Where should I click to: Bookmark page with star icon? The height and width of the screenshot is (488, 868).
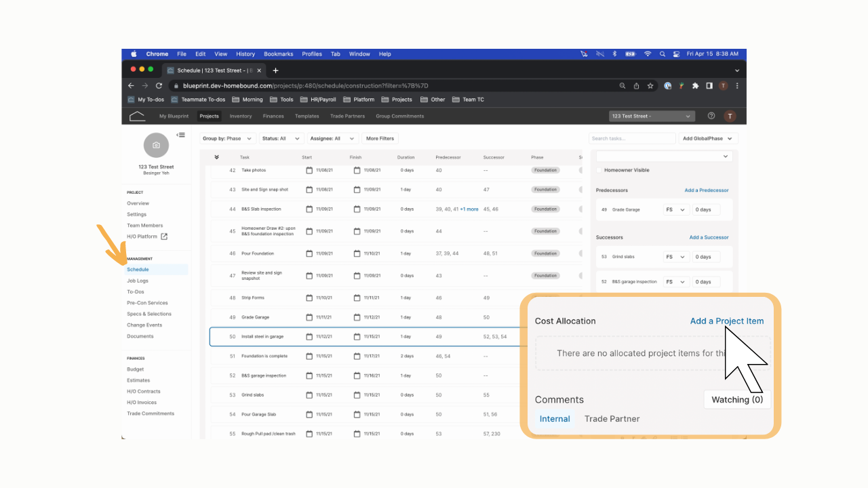tap(650, 86)
